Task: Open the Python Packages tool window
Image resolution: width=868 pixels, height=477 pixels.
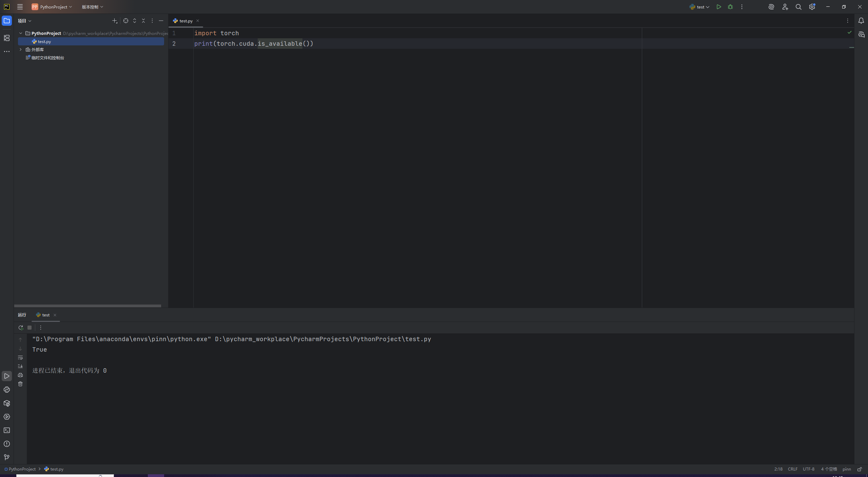Action: (7, 403)
